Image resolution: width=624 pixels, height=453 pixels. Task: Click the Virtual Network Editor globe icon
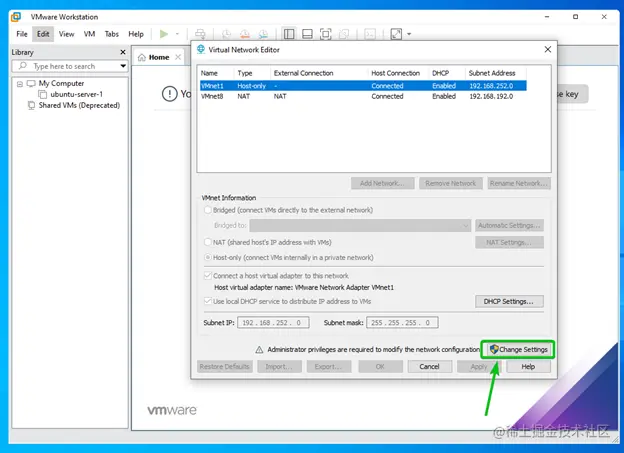pyautogui.click(x=201, y=49)
